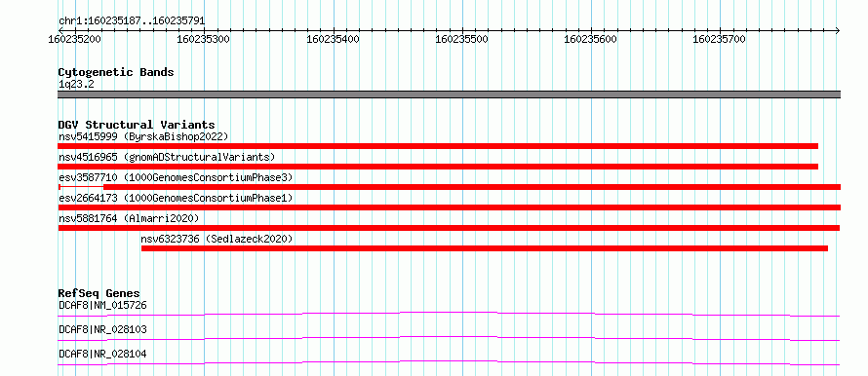The width and height of the screenshot is (868, 376).
Task: Click the nsv5415999 (ByrskaBishop2022) label
Action: [143, 136]
